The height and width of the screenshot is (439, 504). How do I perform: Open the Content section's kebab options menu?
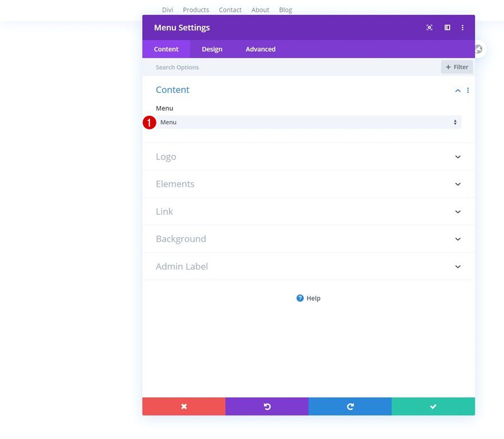(x=468, y=90)
